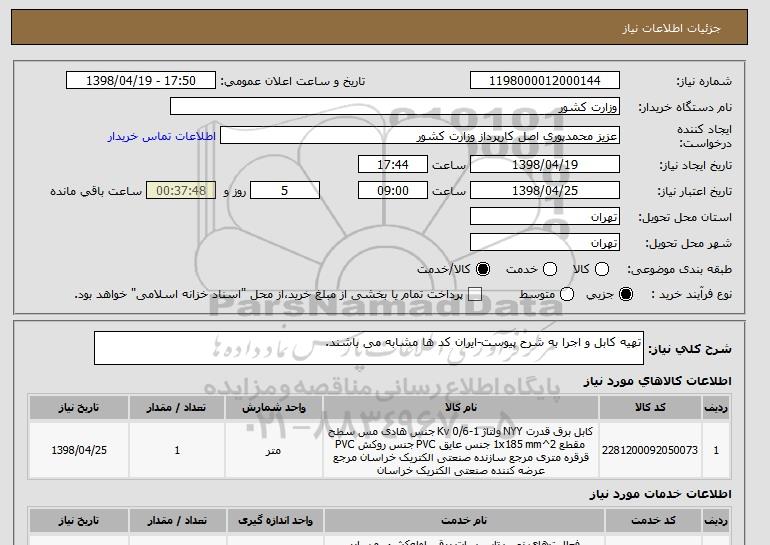Click the goods row need date 1398/04/25
770x545 pixels.
click(79, 450)
